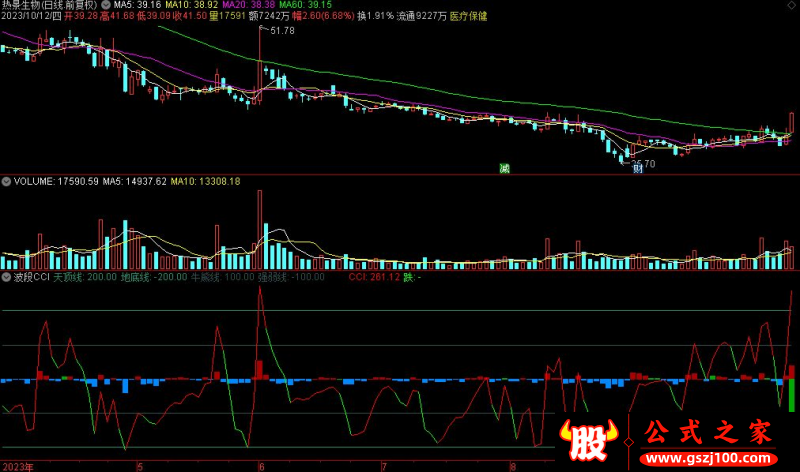Click the 公式之家 watermark text
The width and height of the screenshot is (800, 472).
pyautogui.click(x=707, y=433)
